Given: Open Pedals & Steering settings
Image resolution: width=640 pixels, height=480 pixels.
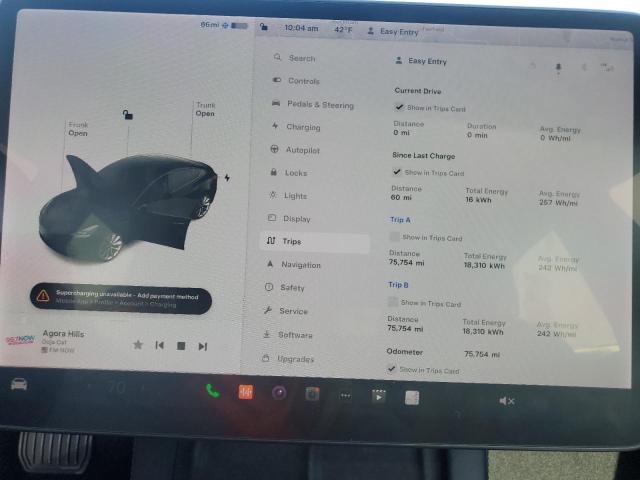Looking at the screenshot, I should pos(313,104).
